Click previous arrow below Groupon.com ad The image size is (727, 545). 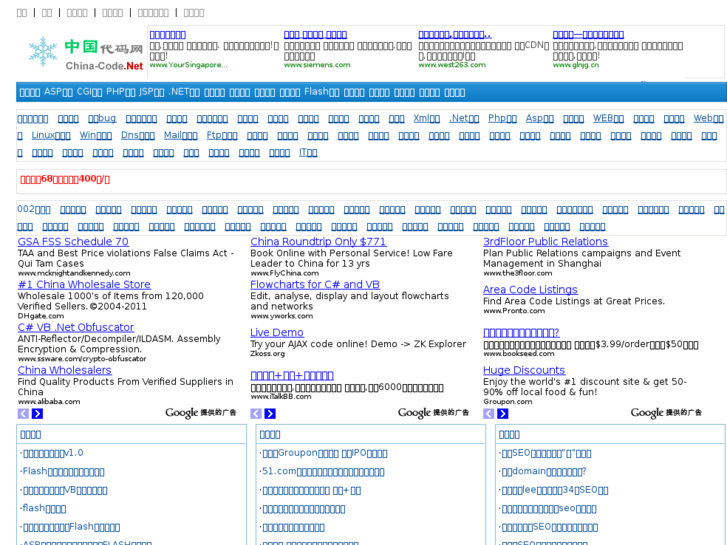489,413
